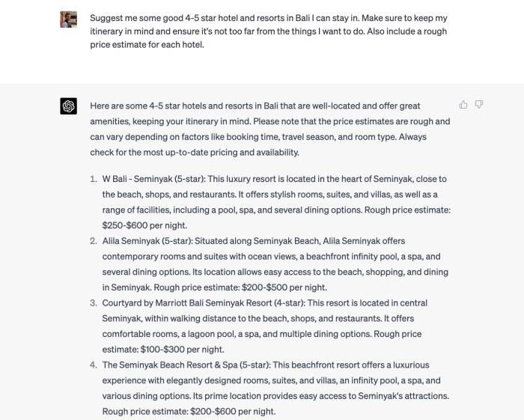Viewport: 524px width, 420px height.
Task: Click the thumbs down icon on the response
Action: click(x=479, y=105)
